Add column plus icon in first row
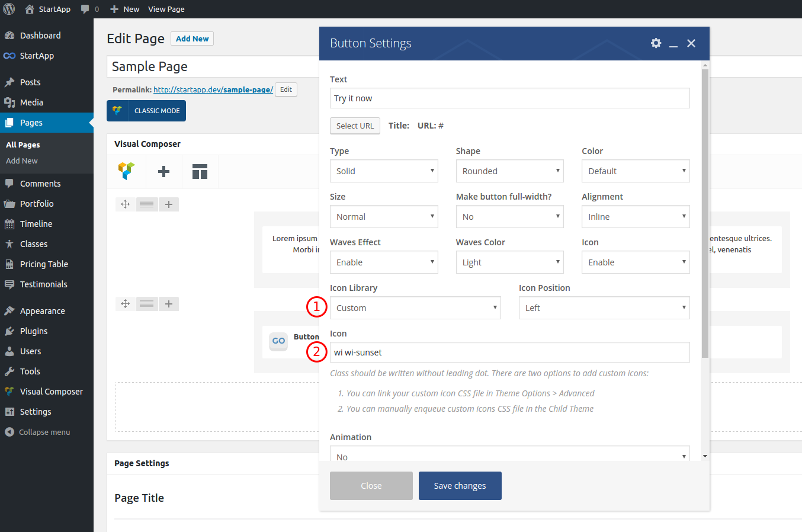The image size is (802, 532). [169, 204]
